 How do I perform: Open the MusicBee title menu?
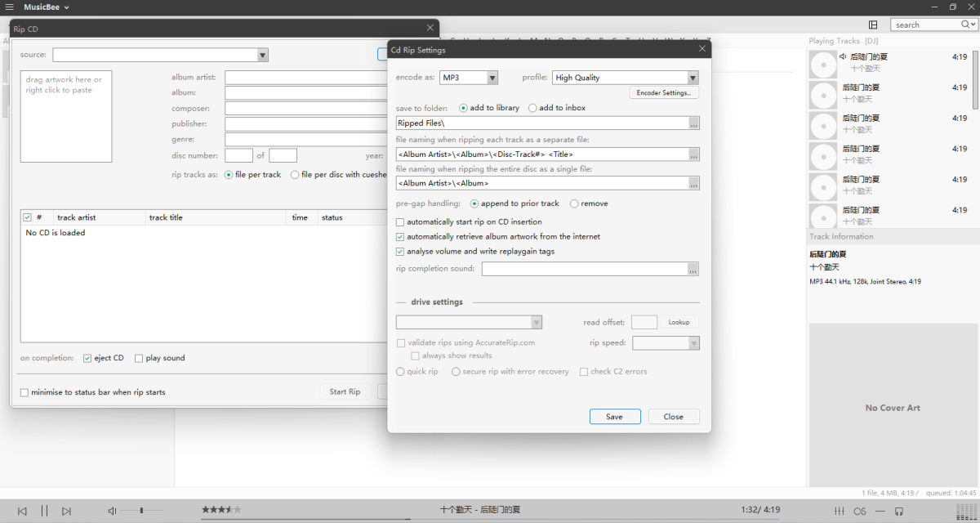coord(47,7)
